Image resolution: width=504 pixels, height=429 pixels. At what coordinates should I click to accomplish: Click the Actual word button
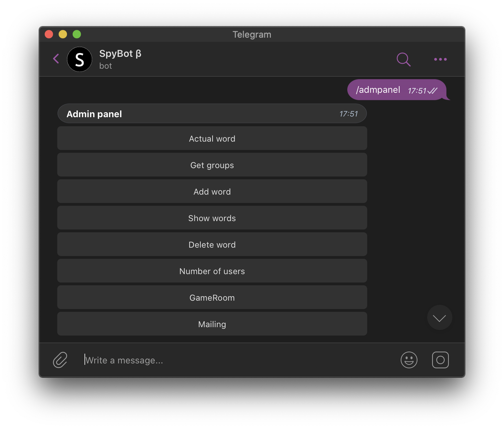(x=212, y=138)
